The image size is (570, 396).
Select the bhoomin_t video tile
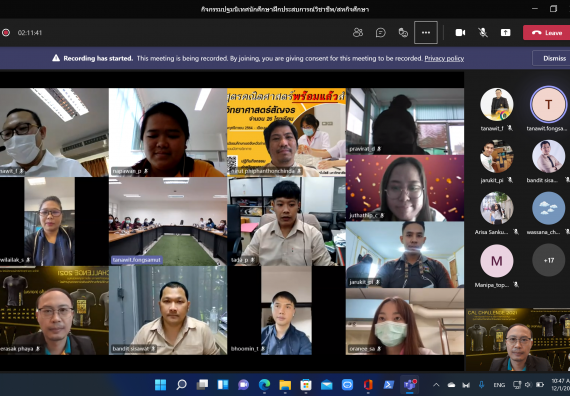286,310
